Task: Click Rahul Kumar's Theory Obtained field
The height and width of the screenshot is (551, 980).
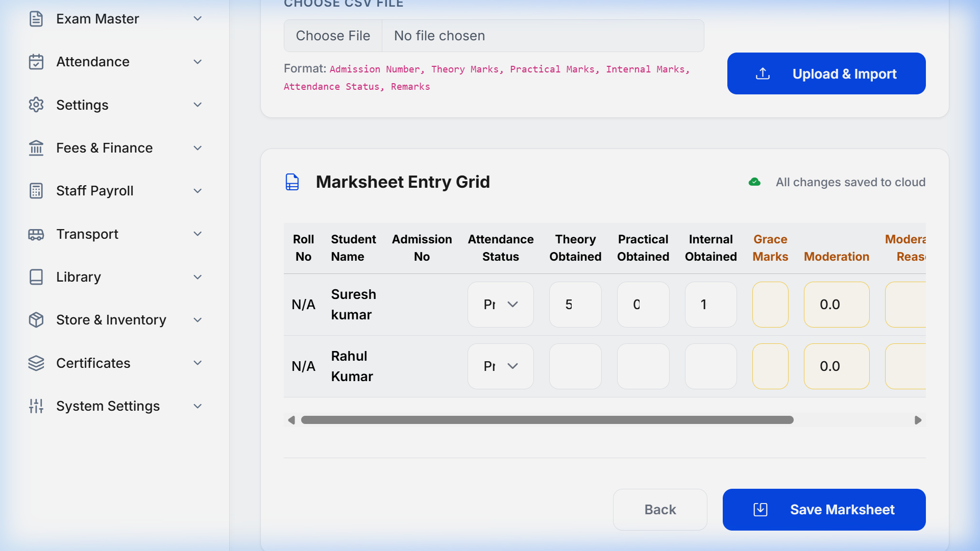Action: 575,366
